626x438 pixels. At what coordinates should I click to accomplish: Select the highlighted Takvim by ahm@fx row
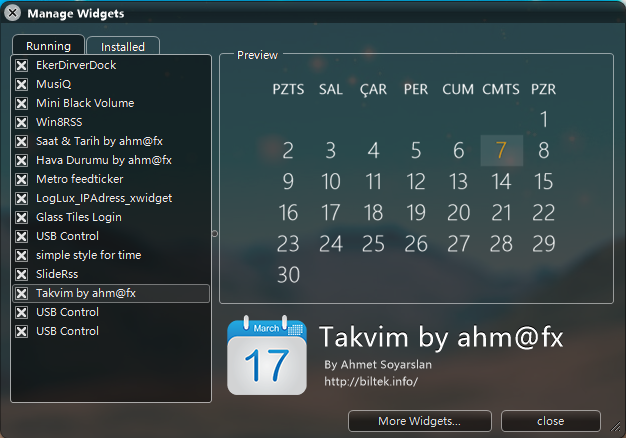click(x=111, y=293)
